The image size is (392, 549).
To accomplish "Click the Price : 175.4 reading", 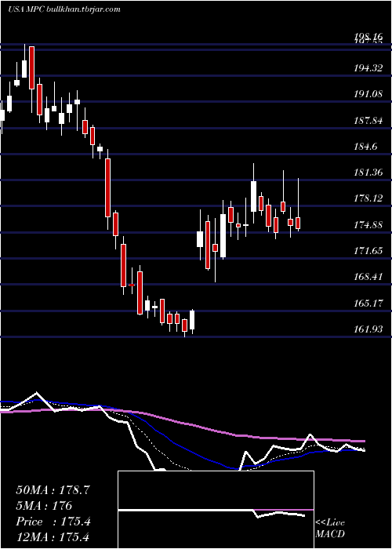I will coord(53,522).
